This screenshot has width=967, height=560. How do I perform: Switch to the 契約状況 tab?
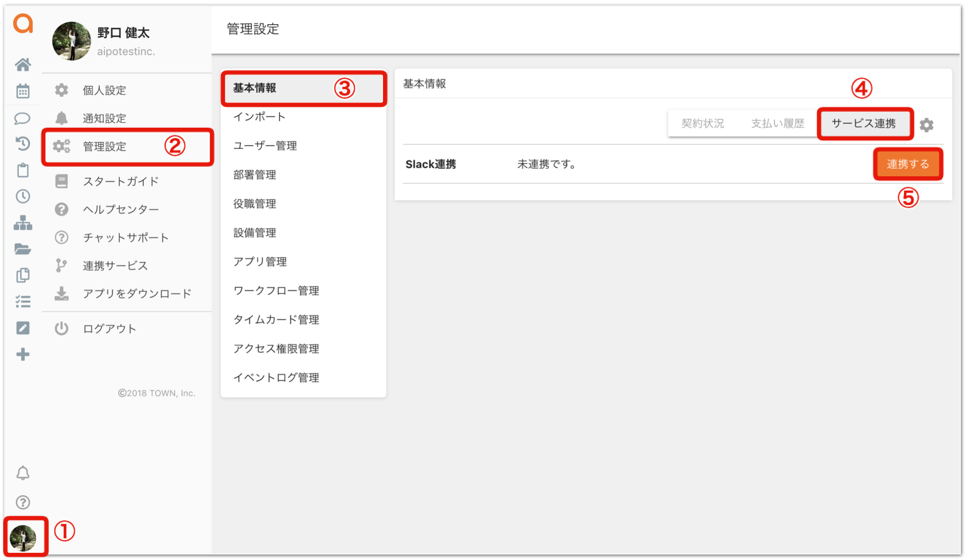[703, 124]
